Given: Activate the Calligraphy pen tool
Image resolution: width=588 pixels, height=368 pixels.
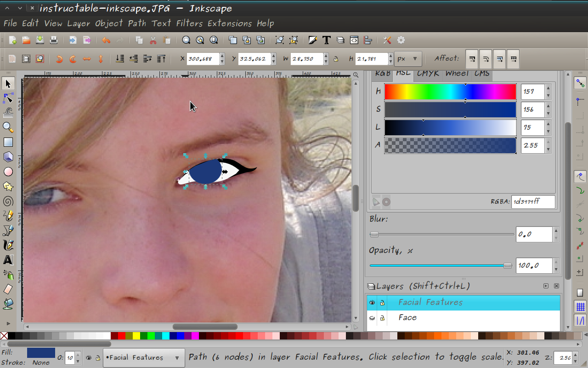Looking at the screenshot, I should [x=8, y=245].
